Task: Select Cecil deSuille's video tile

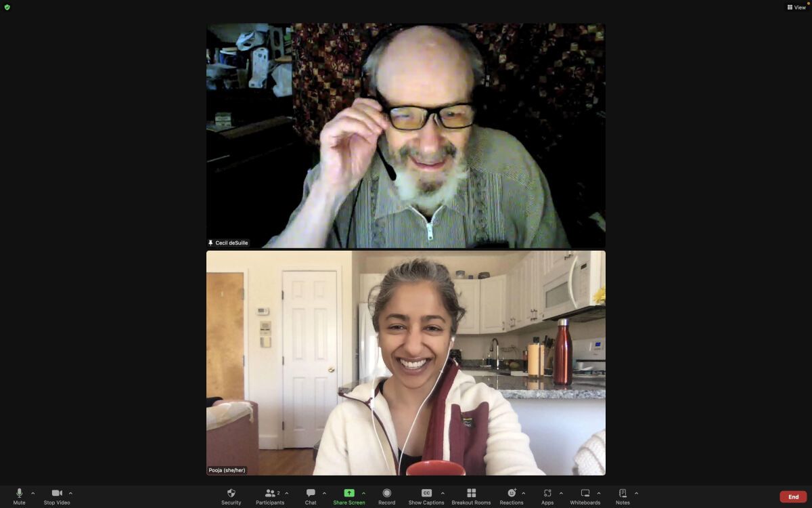Action: (x=406, y=135)
